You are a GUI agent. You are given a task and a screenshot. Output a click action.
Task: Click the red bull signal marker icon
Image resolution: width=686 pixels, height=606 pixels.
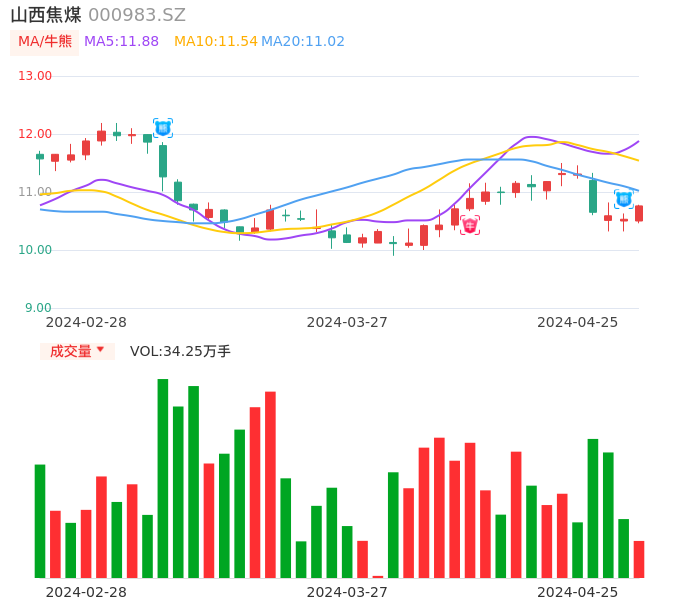pos(470,225)
